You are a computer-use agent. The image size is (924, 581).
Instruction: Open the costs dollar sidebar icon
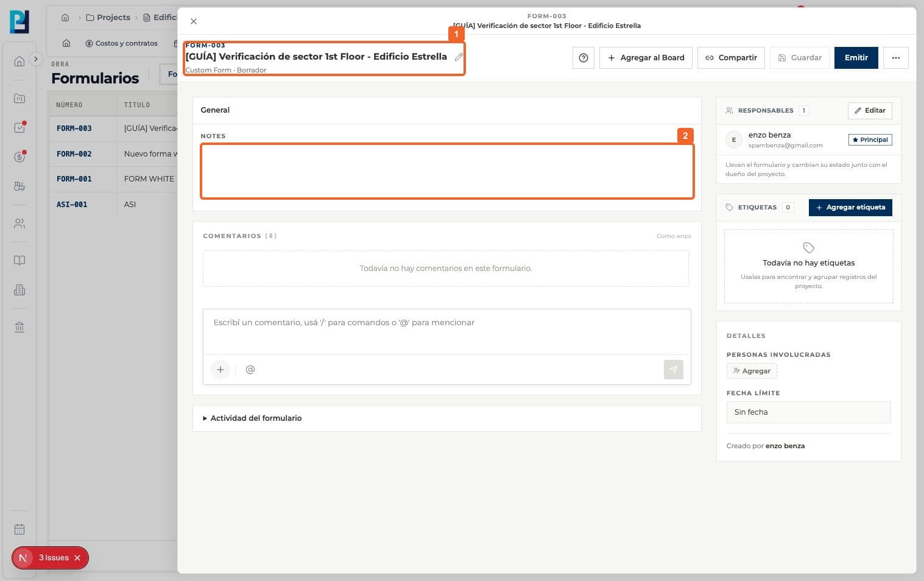coord(19,157)
